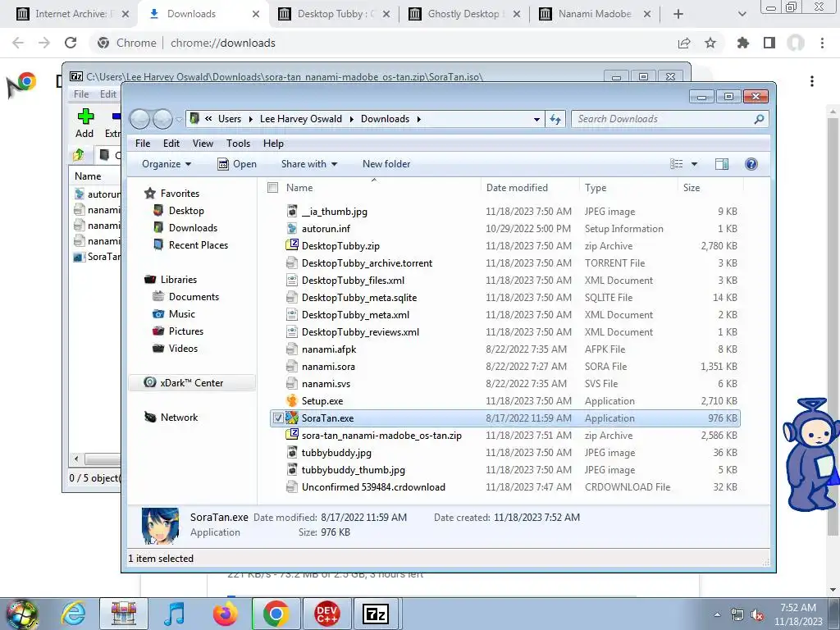Viewport: 840px width, 630px height.
Task: Click the change view icon
Action: (677, 164)
